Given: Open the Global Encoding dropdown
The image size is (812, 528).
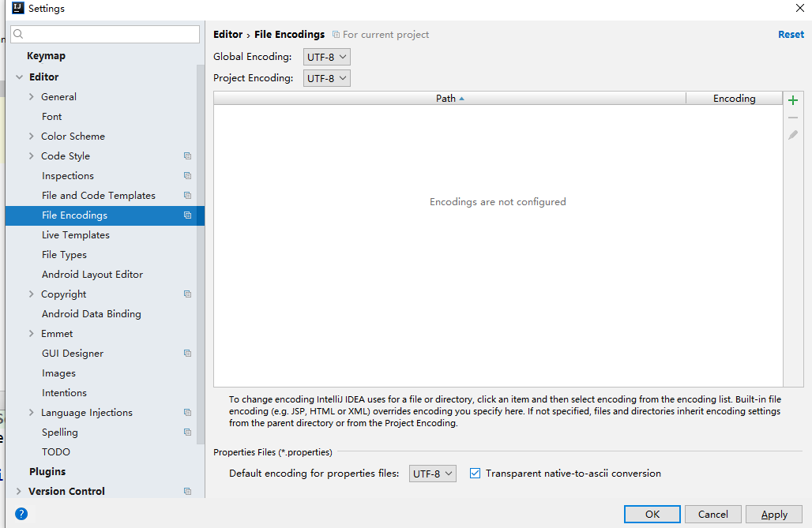Looking at the screenshot, I should tap(327, 57).
